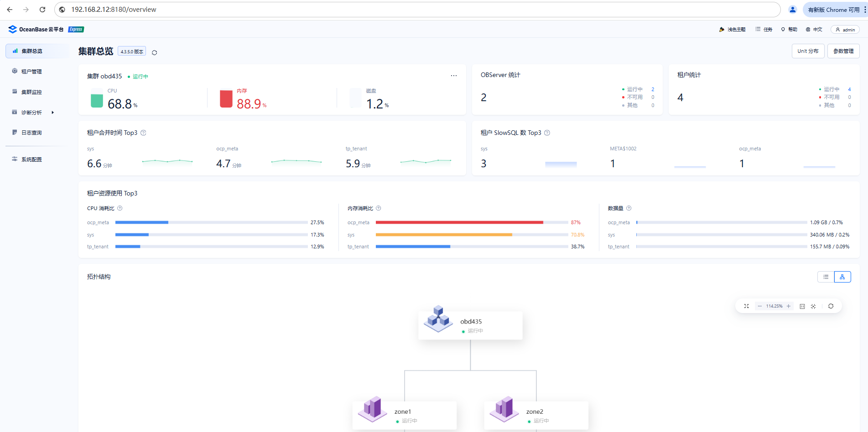The height and width of the screenshot is (432, 868).
Task: Expand the 诊断分析 sidebar submenu
Action: point(32,113)
